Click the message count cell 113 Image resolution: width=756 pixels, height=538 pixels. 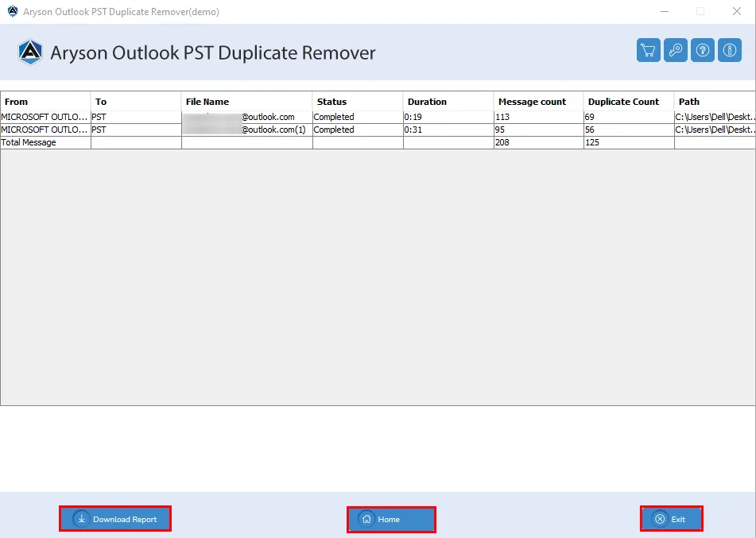[x=538, y=117]
